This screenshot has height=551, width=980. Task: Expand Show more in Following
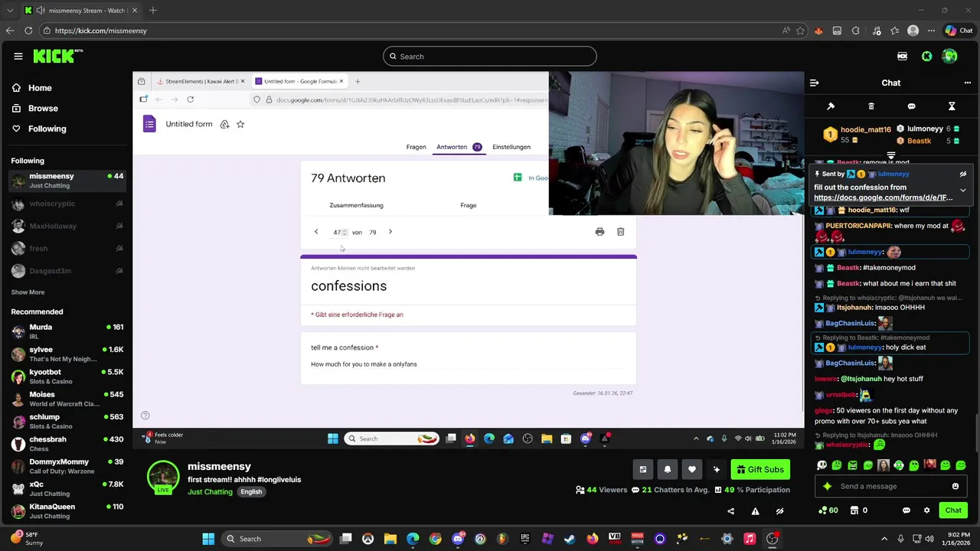pos(28,292)
